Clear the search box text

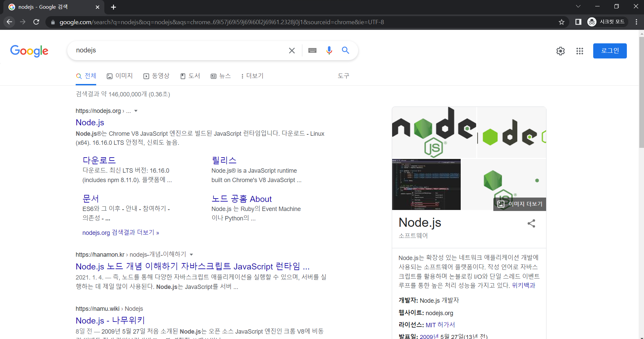click(292, 50)
